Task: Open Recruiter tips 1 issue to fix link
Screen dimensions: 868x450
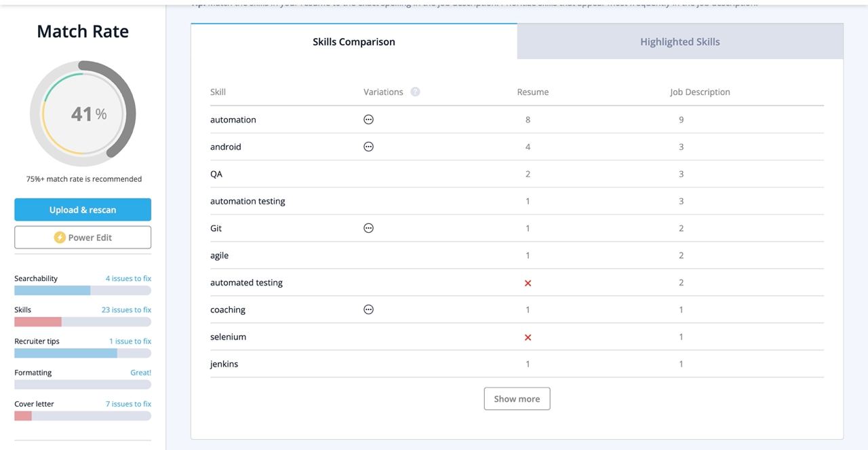Action: [130, 341]
